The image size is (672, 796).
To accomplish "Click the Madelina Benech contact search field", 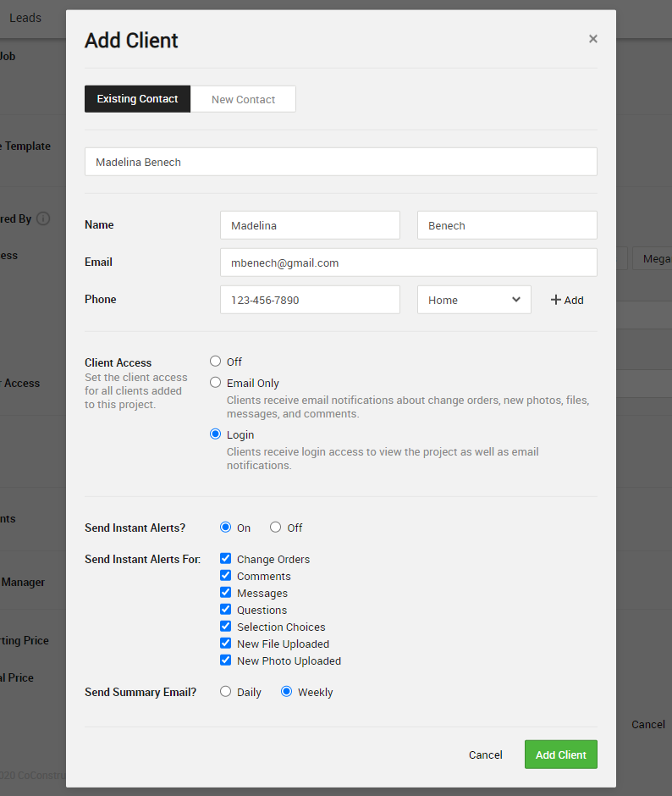I will (340, 162).
